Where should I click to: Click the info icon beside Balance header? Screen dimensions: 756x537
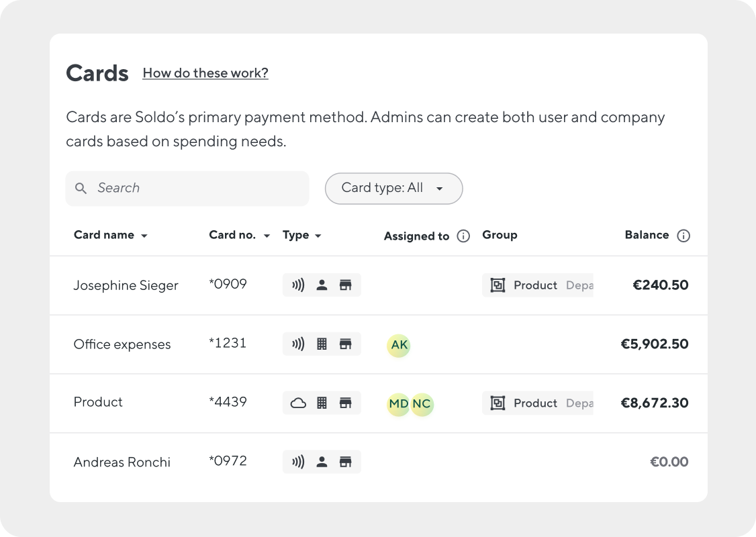683,236
